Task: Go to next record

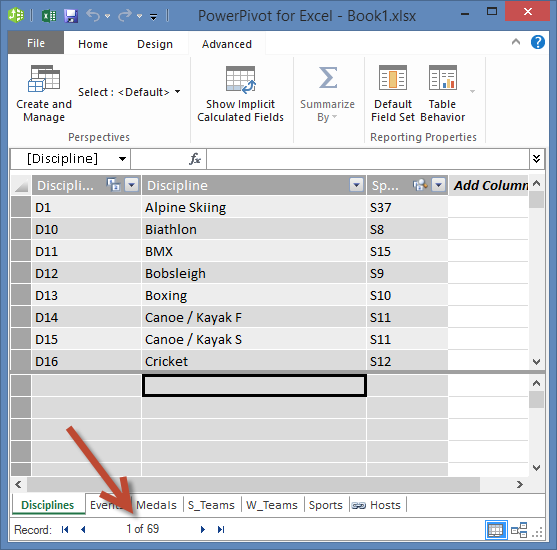Action: point(203,529)
